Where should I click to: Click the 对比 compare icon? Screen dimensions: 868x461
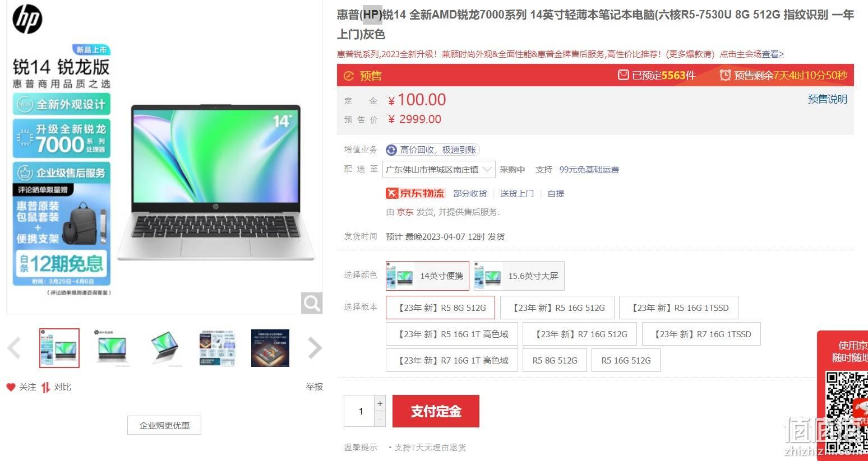46,387
